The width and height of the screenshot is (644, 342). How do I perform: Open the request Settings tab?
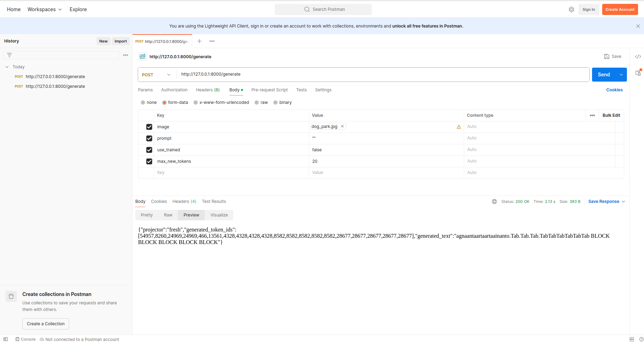coord(323,90)
